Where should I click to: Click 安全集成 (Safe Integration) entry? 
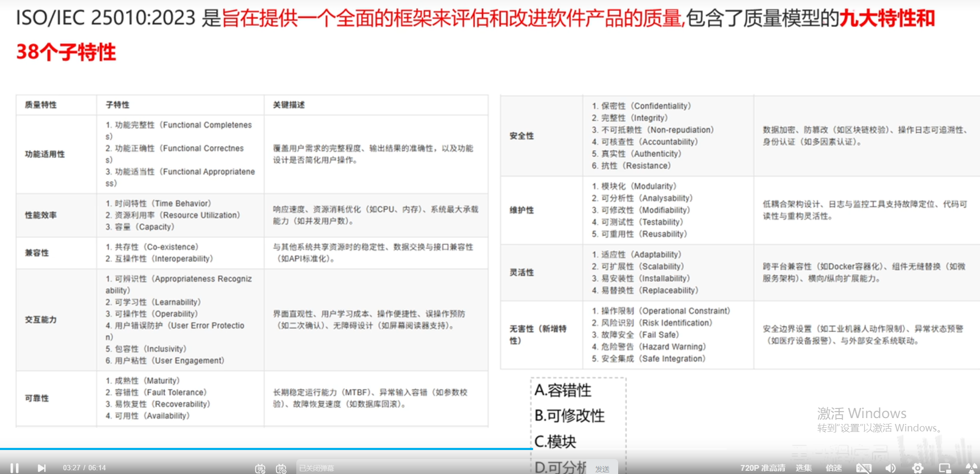649,359
